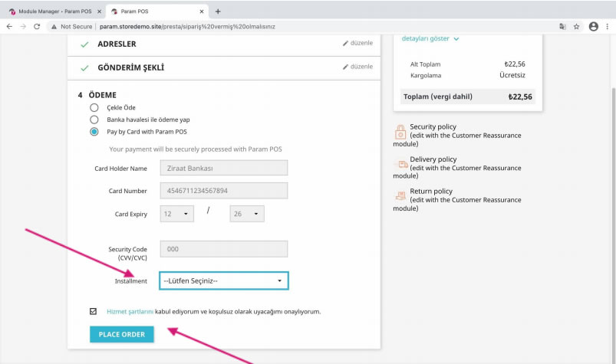This screenshot has height=364, width=616.
Task: Expand detayları göster in order summary
Action: (x=430, y=38)
